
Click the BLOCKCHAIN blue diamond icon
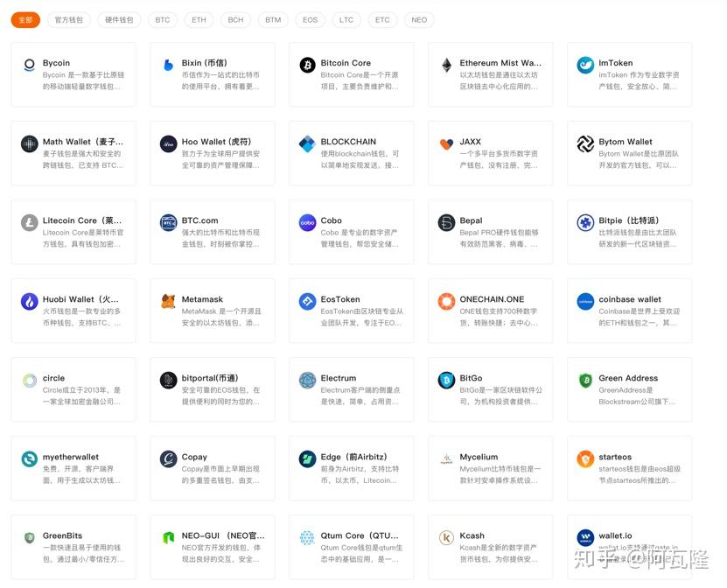point(307,143)
